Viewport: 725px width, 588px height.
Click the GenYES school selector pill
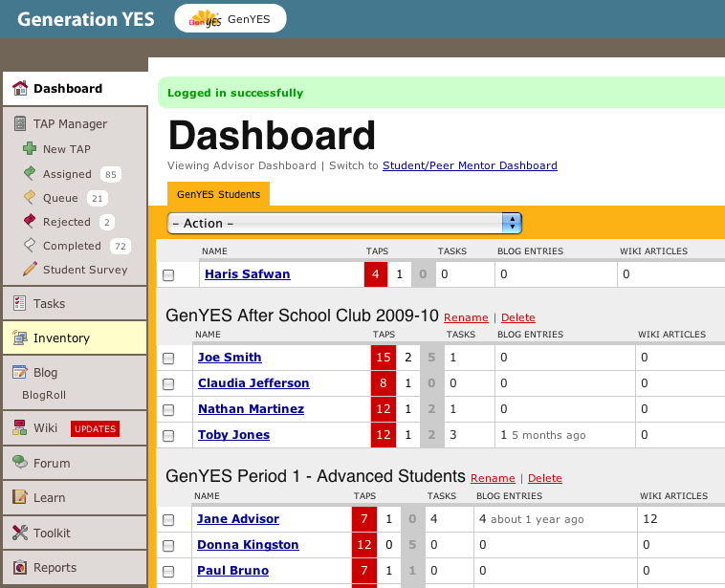[x=231, y=18]
